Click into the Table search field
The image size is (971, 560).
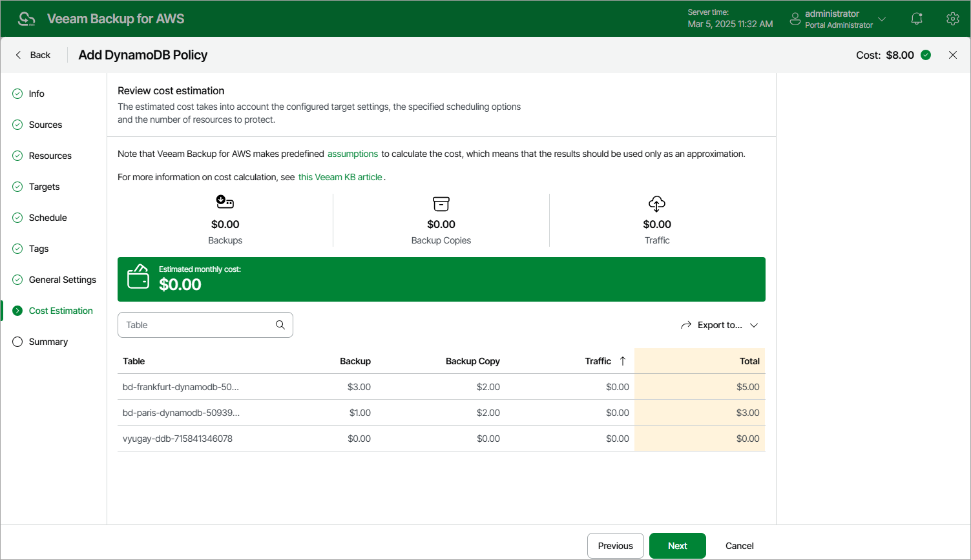pos(197,325)
